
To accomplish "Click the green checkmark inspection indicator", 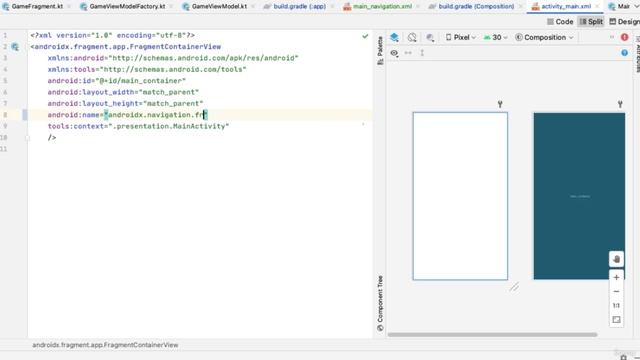I will [x=365, y=36].
